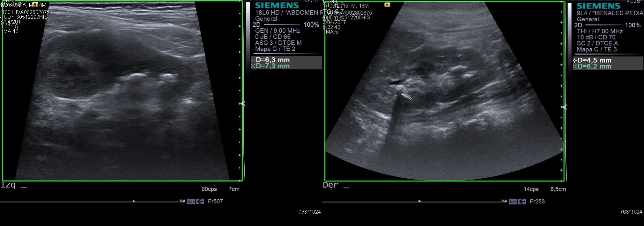
Task: Click end marker on right cine timeline
Action: click(x=503, y=201)
